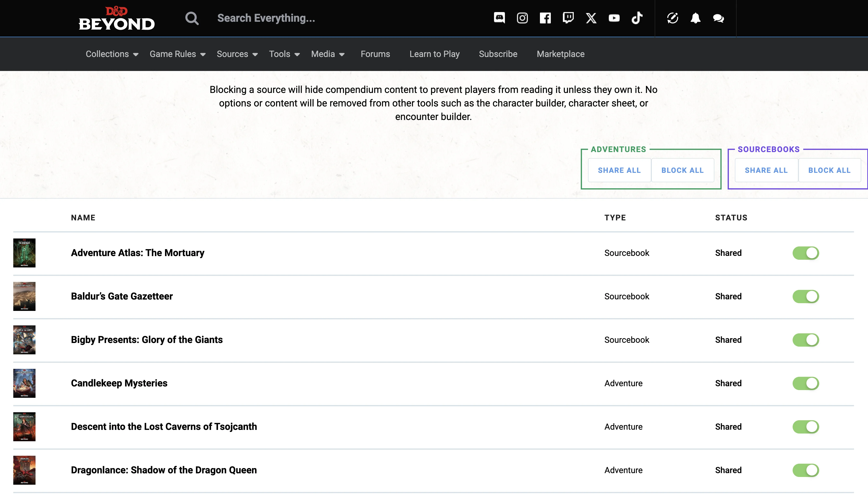Open the TikTok social icon
Viewport: 868px width, 497px height.
[x=637, y=18]
